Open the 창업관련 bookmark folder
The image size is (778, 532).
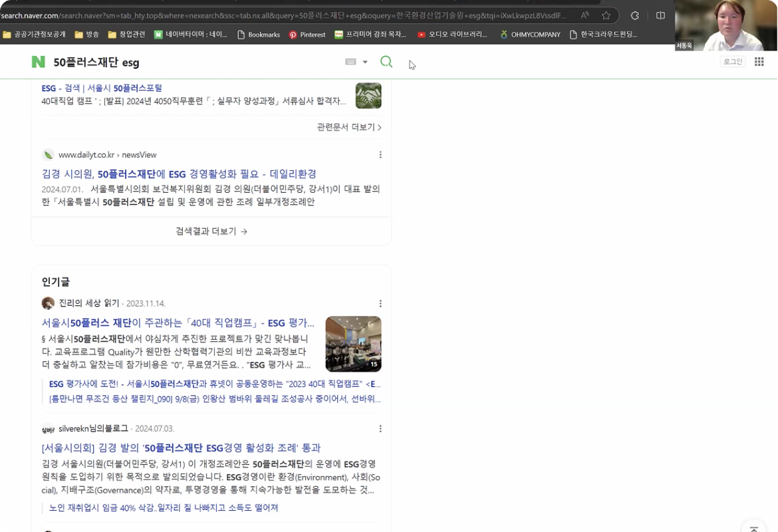[x=126, y=34]
